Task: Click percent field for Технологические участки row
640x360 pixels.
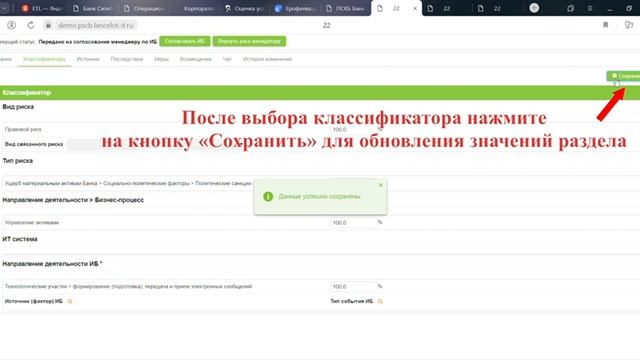Action: pyautogui.click(x=353, y=287)
